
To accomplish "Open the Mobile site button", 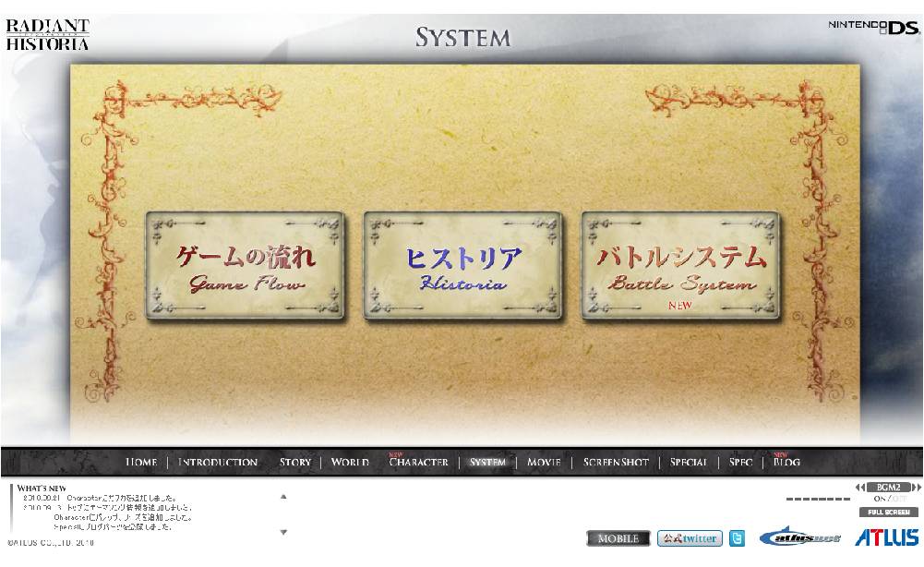I will [618, 538].
